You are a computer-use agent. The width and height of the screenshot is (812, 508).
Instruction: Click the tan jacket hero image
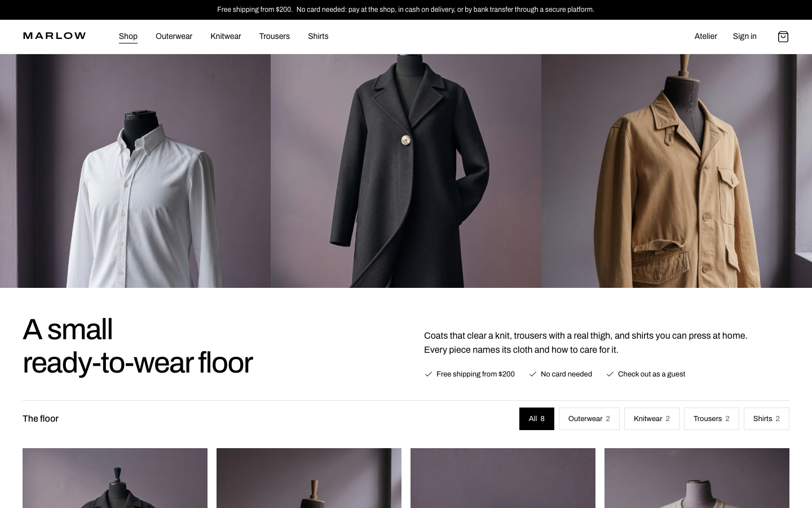(677, 171)
